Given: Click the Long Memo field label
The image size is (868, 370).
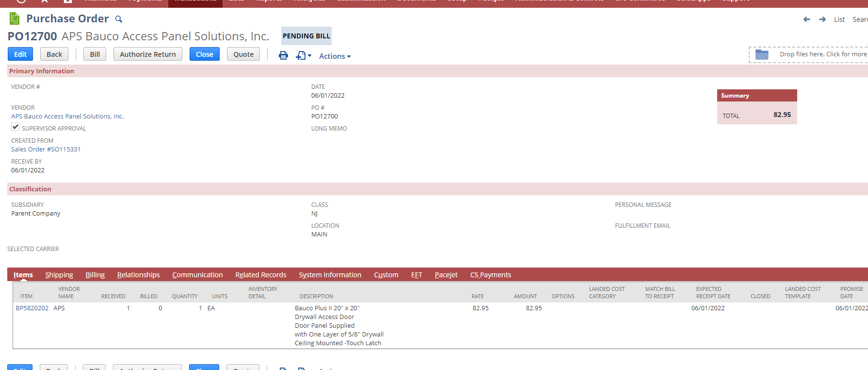Looking at the screenshot, I should pyautogui.click(x=329, y=129).
